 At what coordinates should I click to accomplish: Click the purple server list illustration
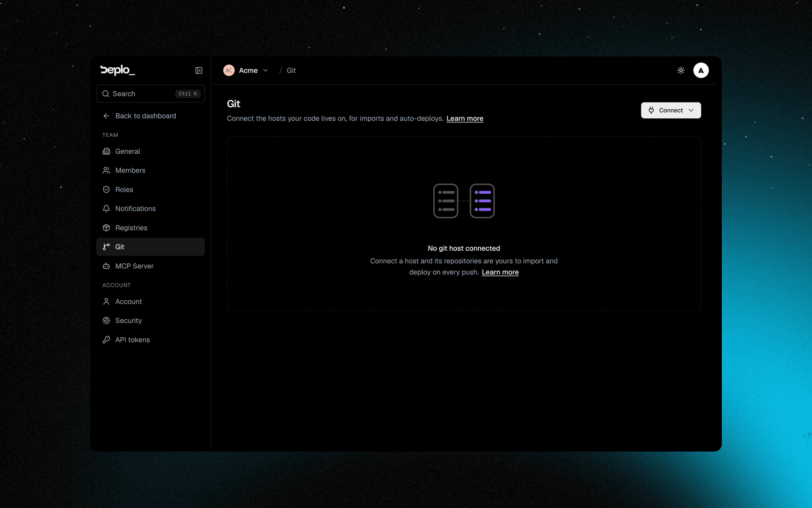[x=482, y=201]
